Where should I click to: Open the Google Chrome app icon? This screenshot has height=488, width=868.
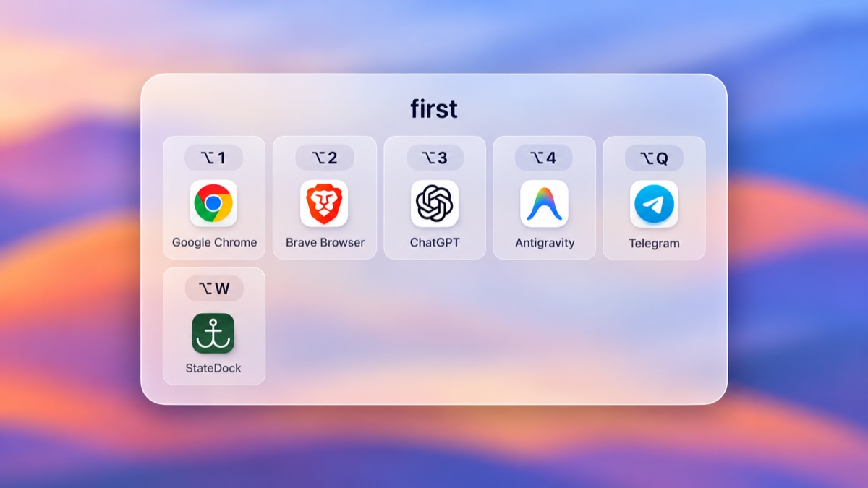coord(214,203)
